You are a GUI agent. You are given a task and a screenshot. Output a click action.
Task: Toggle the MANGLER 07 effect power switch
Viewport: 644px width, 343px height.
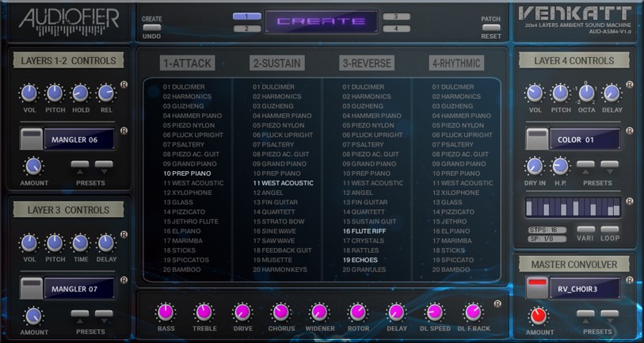click(32, 288)
